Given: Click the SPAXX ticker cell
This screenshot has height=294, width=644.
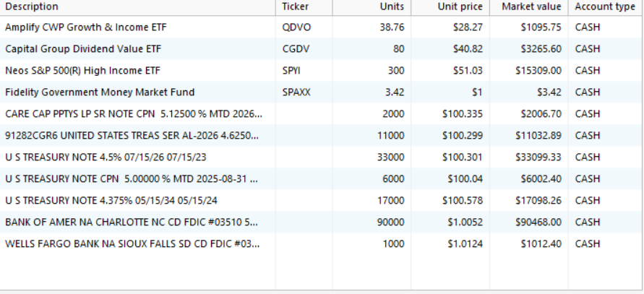Looking at the screenshot, I should point(296,92).
